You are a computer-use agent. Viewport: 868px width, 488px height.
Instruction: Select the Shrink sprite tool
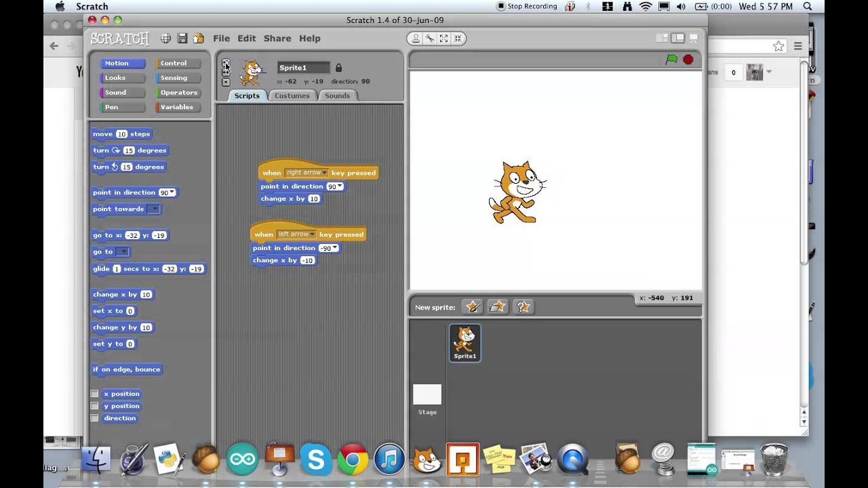pyautogui.click(x=458, y=39)
